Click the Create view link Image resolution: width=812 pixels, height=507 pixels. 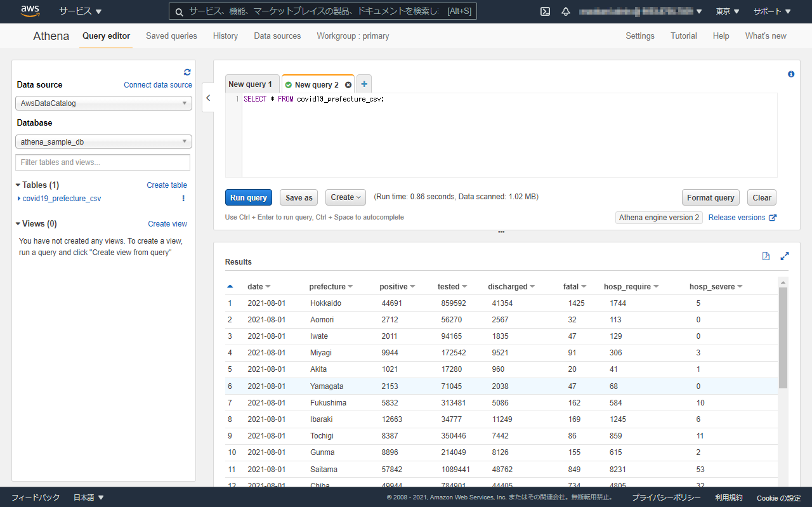point(167,224)
